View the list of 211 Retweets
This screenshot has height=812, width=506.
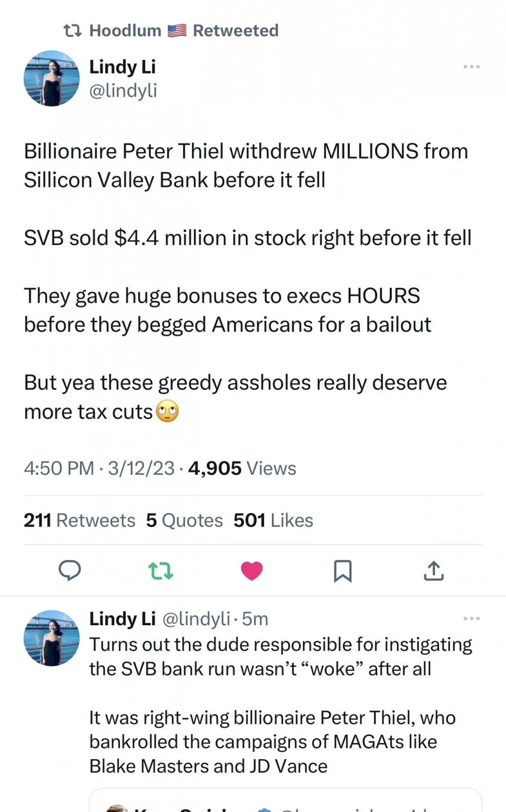(x=80, y=520)
